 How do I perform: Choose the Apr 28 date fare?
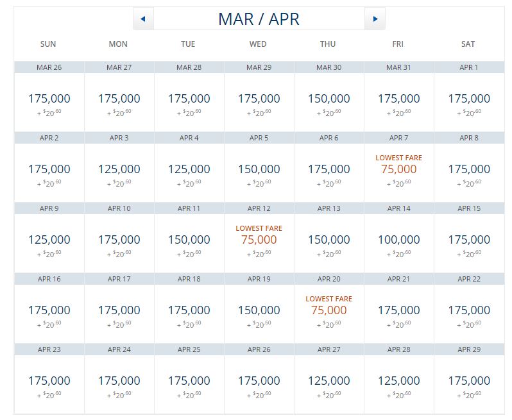[x=398, y=381]
